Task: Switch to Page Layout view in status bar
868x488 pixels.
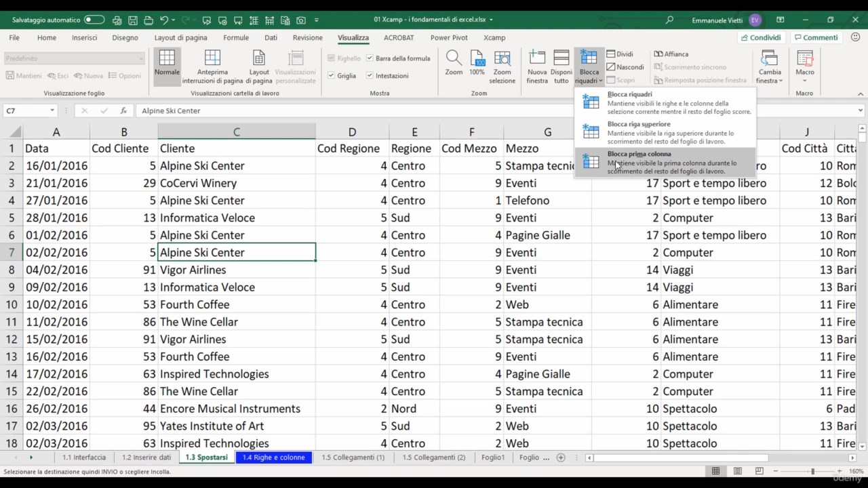Action: click(x=738, y=471)
